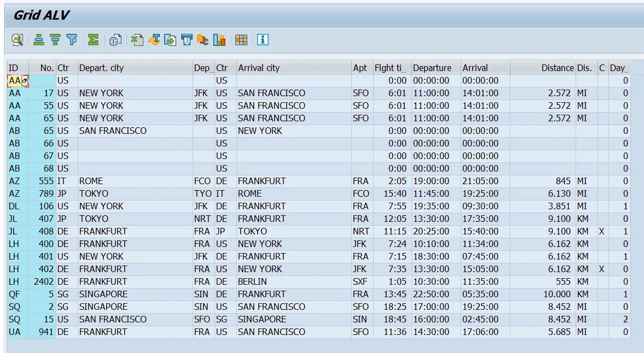Select the Day column header
The width and height of the screenshot is (644, 353).
[x=619, y=68]
